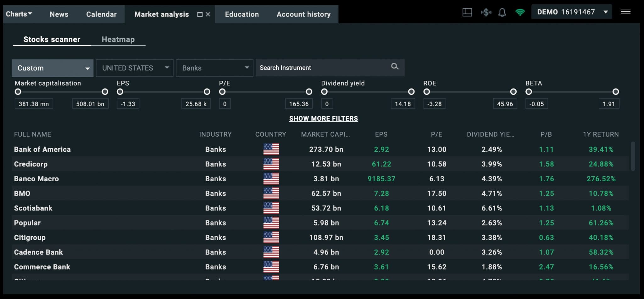Open the Charts dropdown menu
The image size is (644, 299).
pos(19,14)
